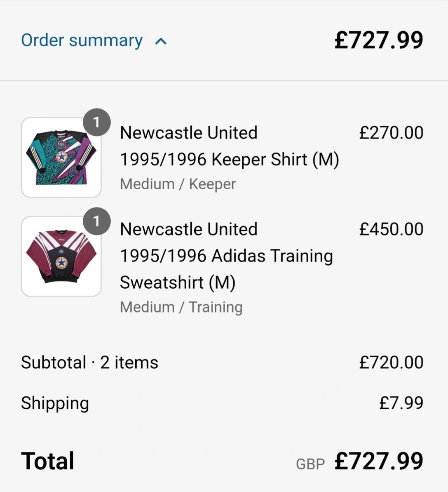Click the GBP currency label
The width and height of the screenshot is (448, 492).
pyautogui.click(x=310, y=464)
